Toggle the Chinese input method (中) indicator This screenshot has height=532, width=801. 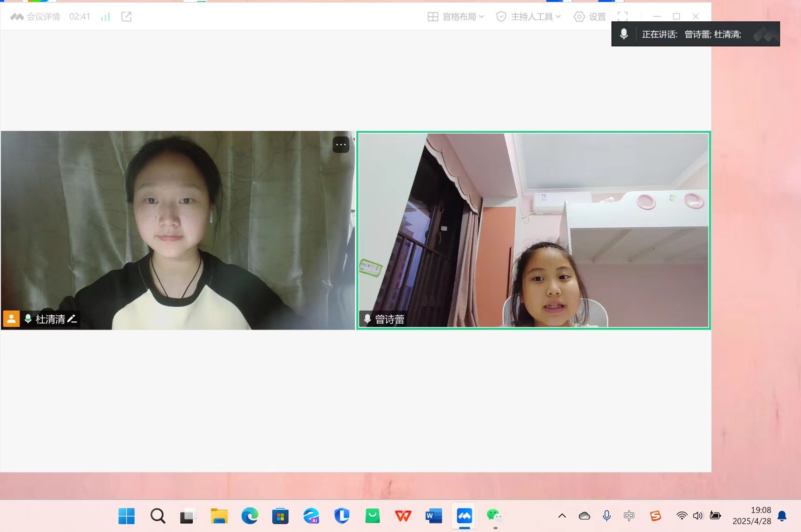point(629,516)
